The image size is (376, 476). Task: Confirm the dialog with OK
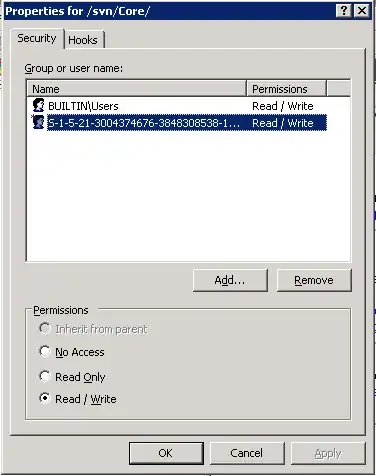pos(166,453)
